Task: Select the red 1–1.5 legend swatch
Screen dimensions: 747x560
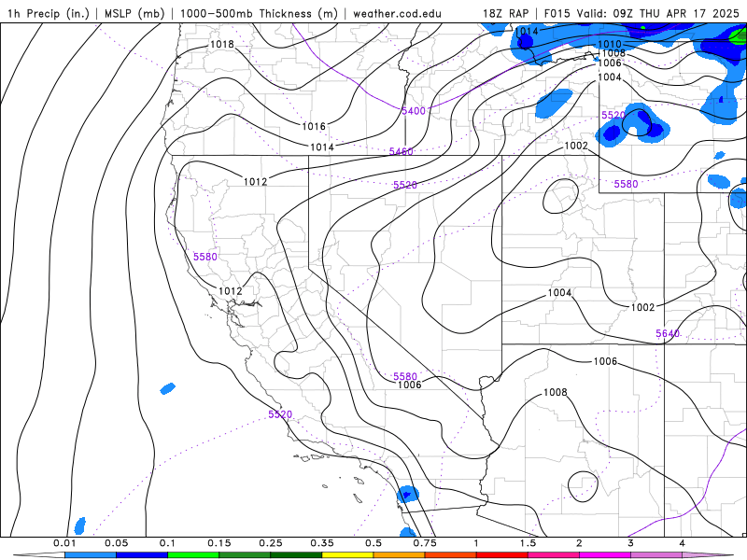Action: pos(502,555)
